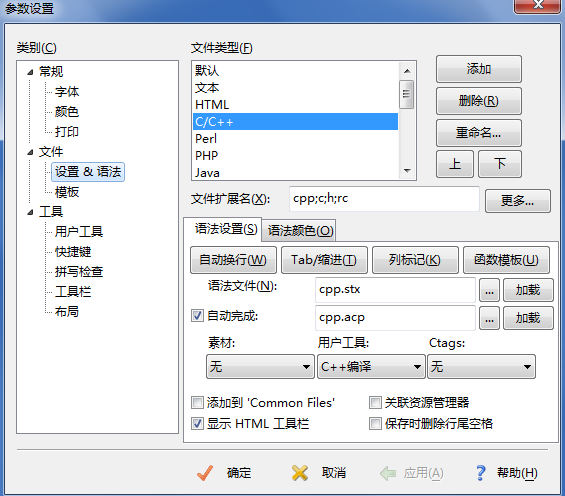Toggle the 自动完成 checkbox
Screen dimensions: 565x496
[x=197, y=316]
